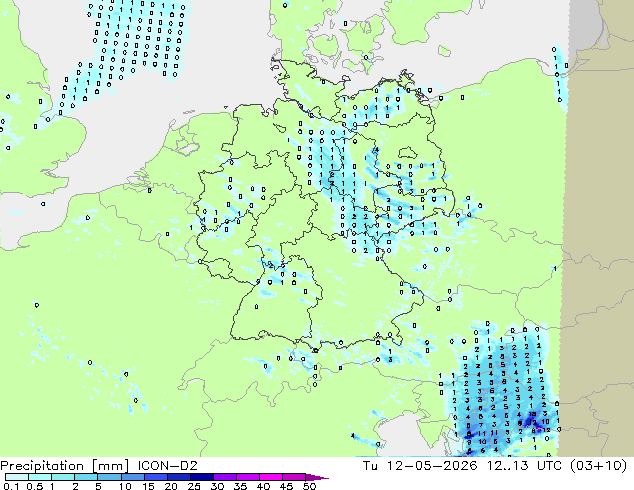634x490 pixels.
Task: Click the legend swatch between 20 and 25
Action: 178,477
